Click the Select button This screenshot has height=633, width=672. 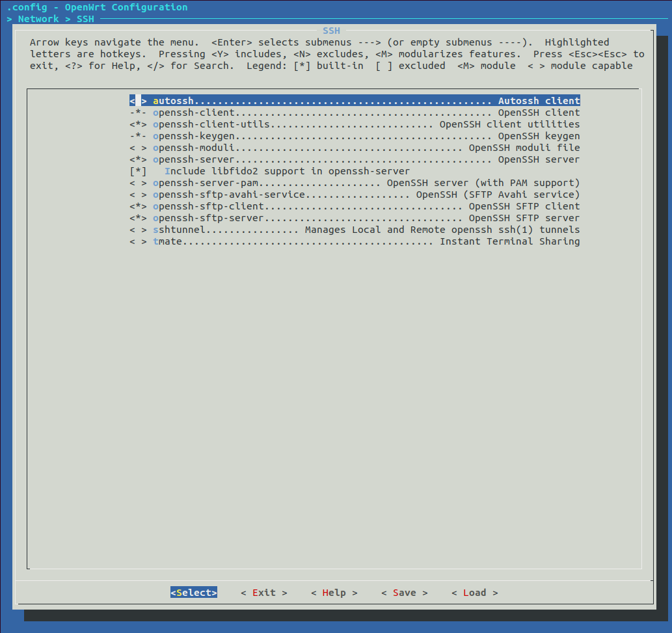[x=194, y=592]
